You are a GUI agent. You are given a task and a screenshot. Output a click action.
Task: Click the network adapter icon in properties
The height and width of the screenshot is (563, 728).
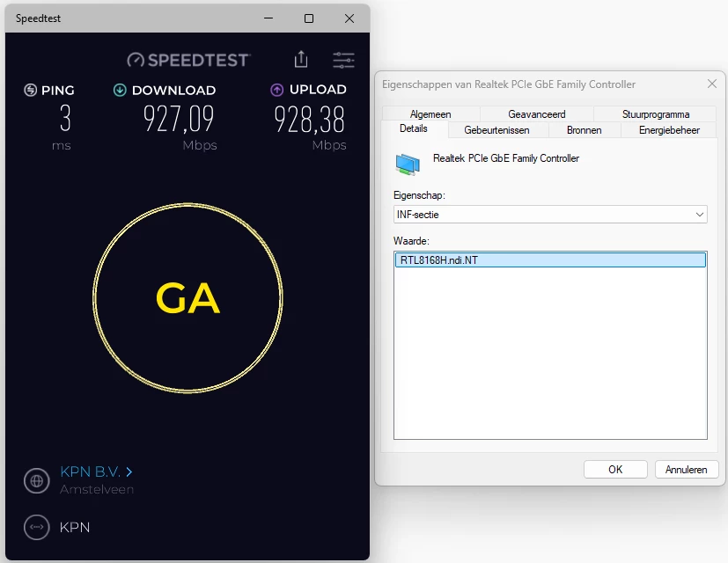pos(408,165)
